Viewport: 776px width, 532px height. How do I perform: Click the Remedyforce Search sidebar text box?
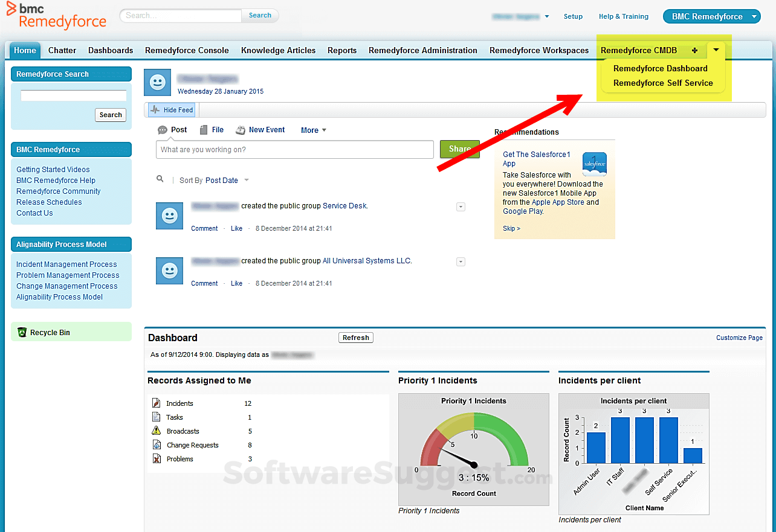point(74,95)
